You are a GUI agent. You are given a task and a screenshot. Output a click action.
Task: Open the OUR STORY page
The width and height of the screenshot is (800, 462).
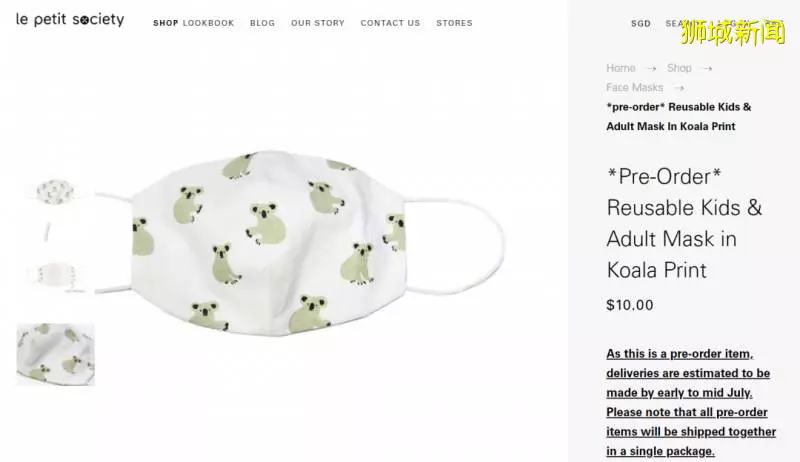coord(318,23)
